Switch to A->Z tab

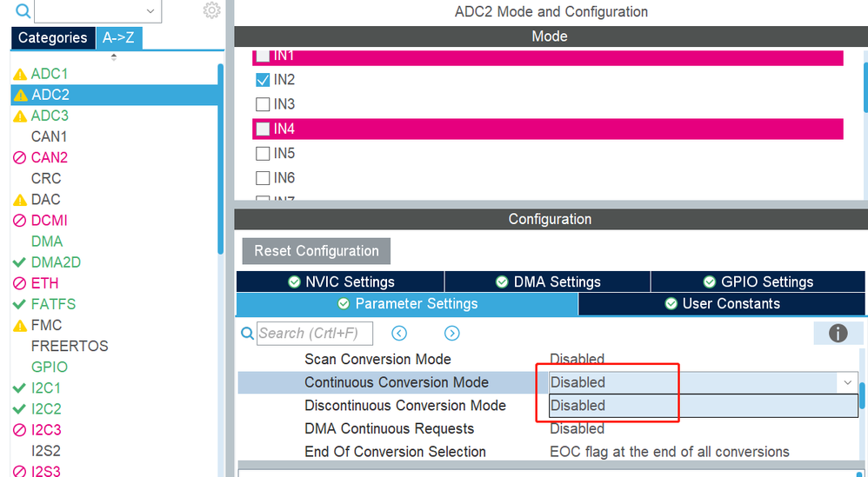118,37
